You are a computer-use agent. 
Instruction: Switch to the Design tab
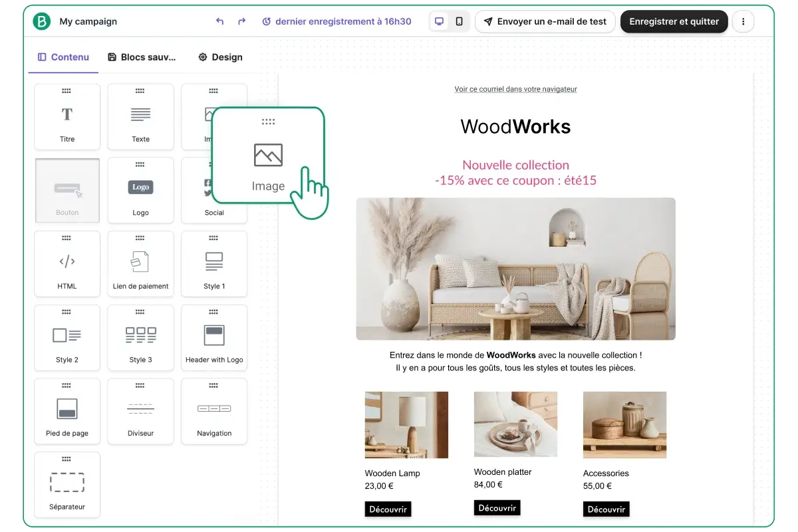[220, 57]
